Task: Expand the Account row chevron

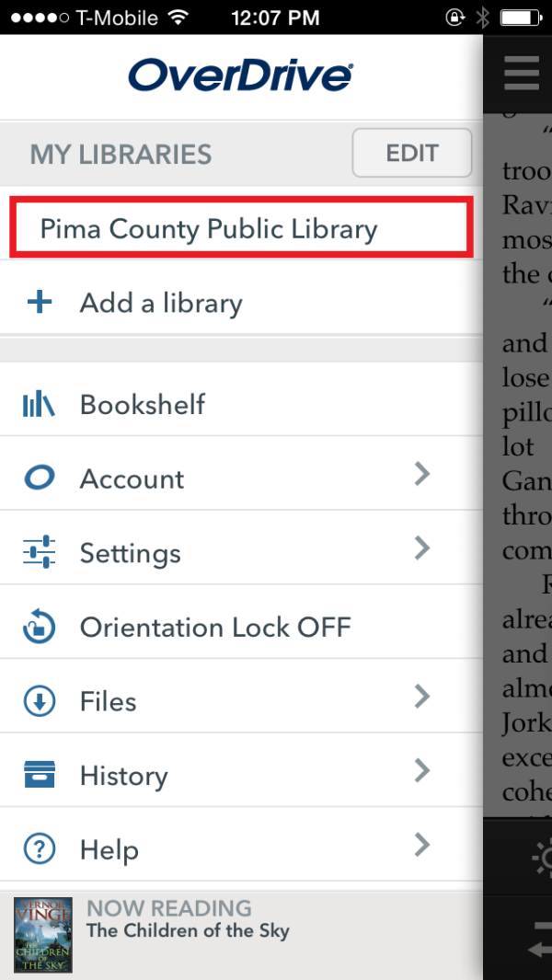Action: coord(421,474)
